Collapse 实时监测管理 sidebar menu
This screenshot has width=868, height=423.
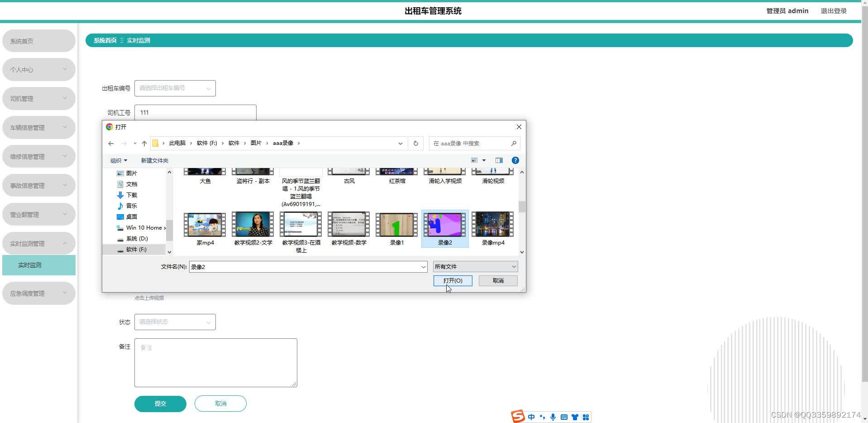[39, 243]
